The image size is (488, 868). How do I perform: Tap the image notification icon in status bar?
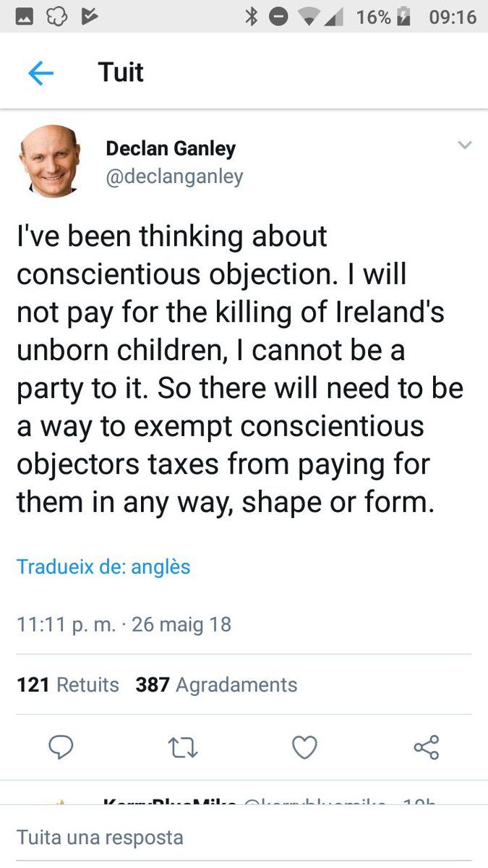tap(25, 17)
